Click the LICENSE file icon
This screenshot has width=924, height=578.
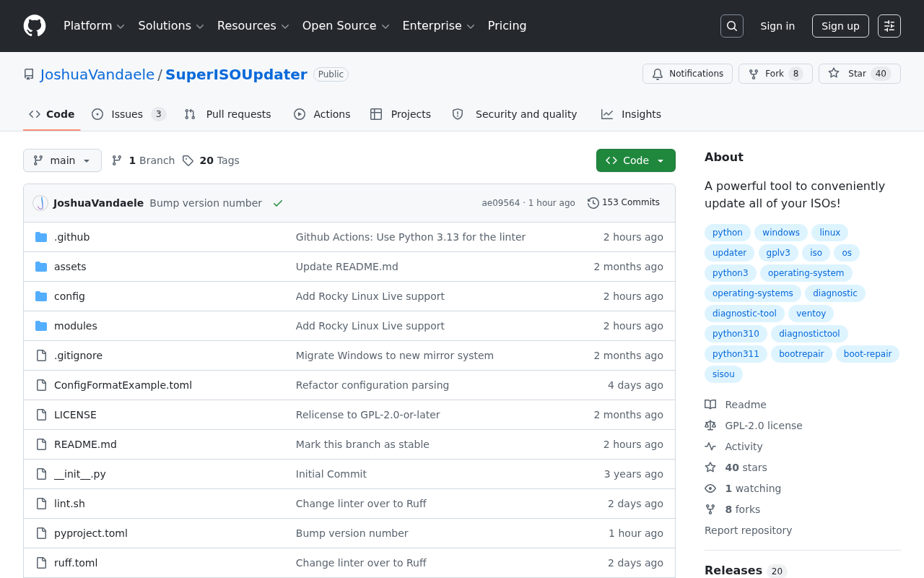pos(41,415)
